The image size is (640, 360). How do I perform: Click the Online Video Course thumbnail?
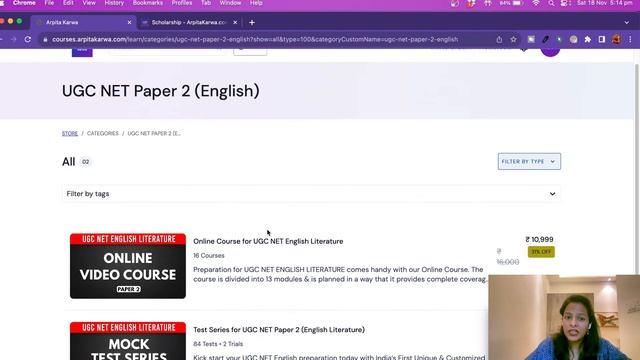128,266
